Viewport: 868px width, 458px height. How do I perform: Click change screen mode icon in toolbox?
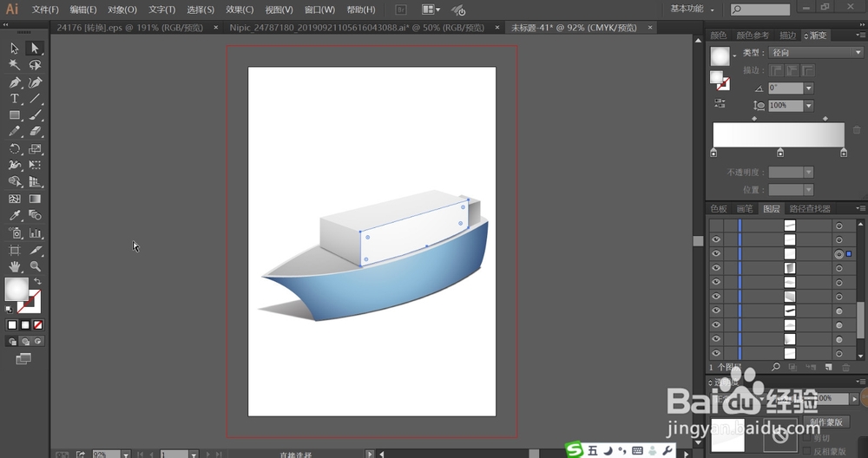click(x=23, y=359)
